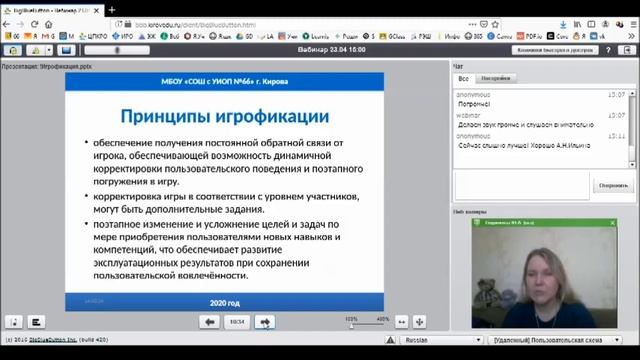This screenshot has width=640, height=360.
Task: Reload the current page
Action: click(x=35, y=24)
